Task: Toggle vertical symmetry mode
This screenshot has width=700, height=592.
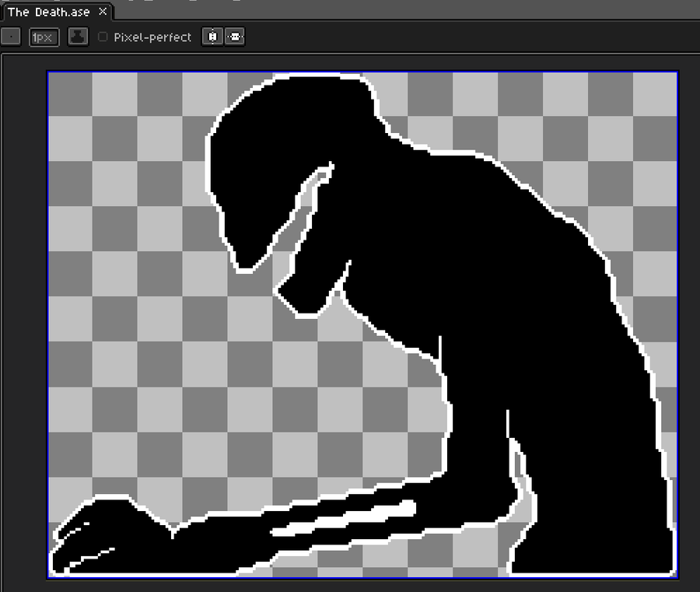Action: [x=235, y=37]
